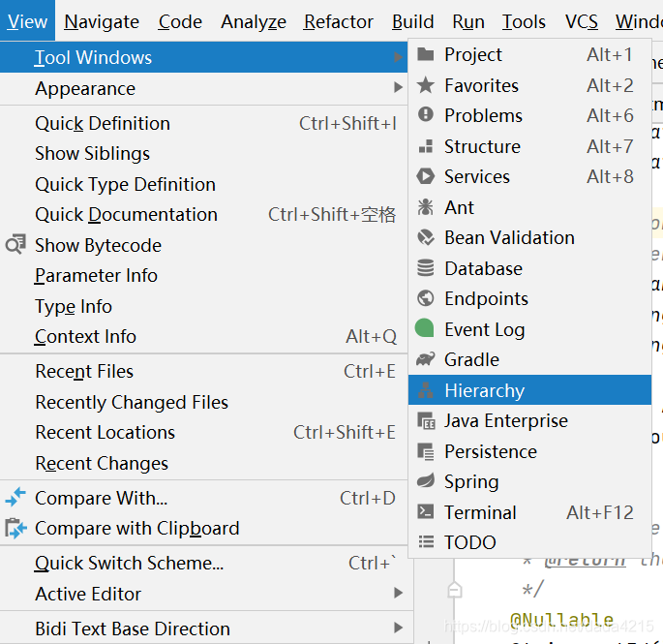Click the Show Bytecode magnifier icon
The image size is (663, 644).
pos(15,245)
